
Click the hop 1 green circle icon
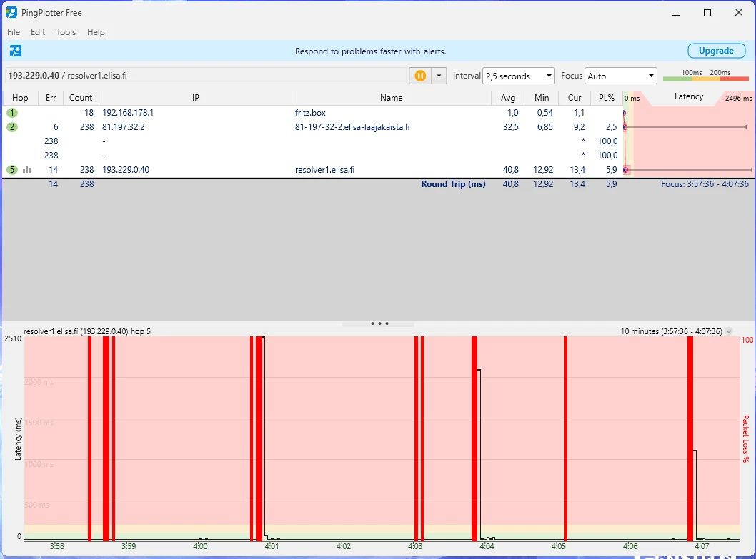click(12, 113)
